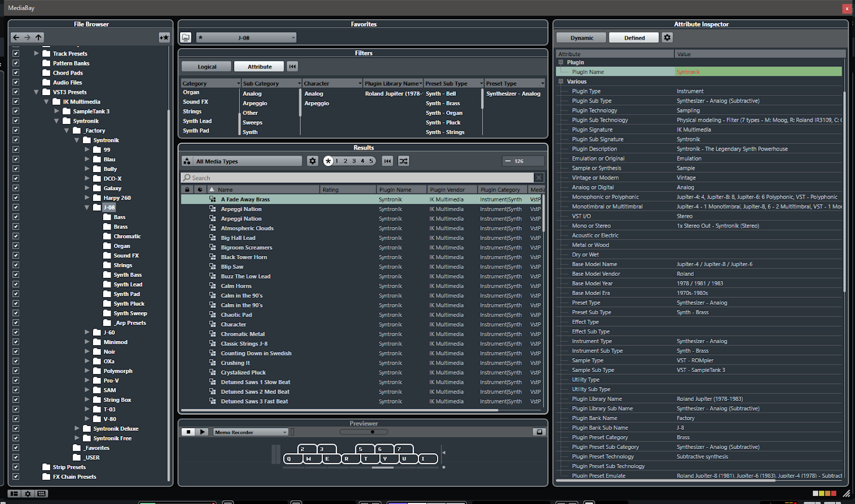Switch to Logical filter tab

[207, 66]
